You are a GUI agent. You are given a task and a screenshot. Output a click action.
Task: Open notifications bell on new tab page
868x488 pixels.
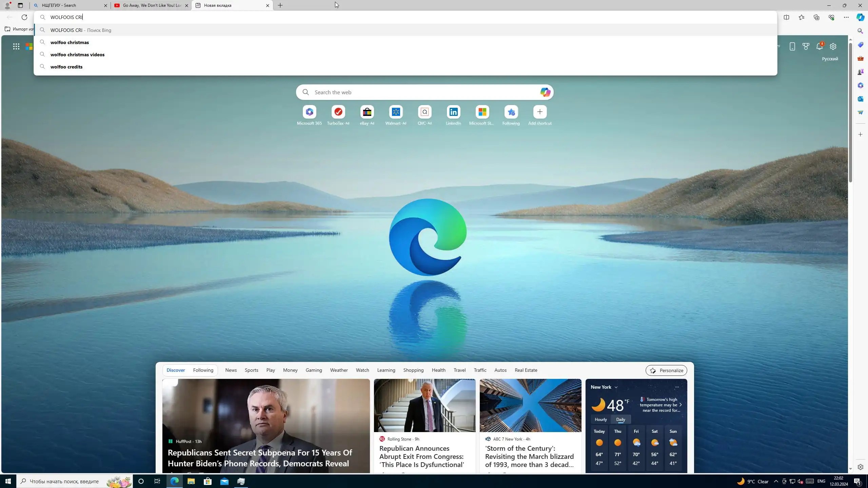pyautogui.click(x=819, y=46)
